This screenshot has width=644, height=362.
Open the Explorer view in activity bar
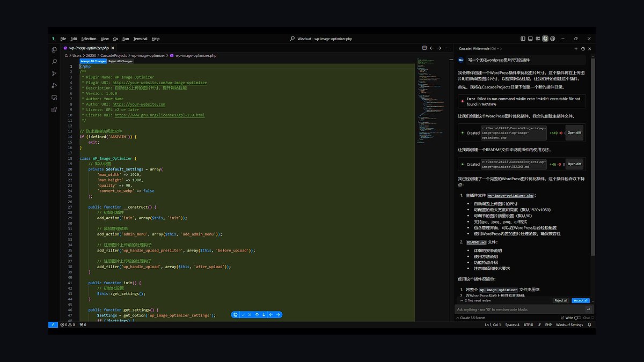(54, 49)
